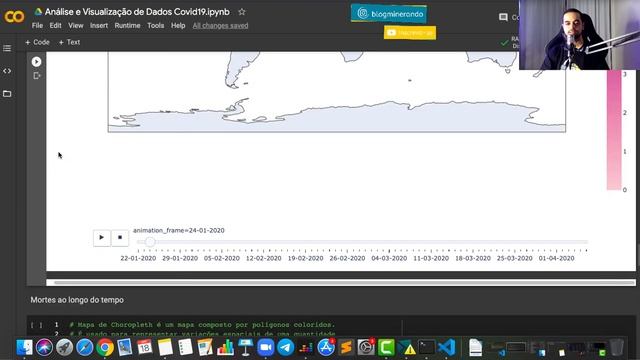This screenshot has height=360, width=640.
Task: Click the blogminerando Instagram badge
Action: point(389,14)
